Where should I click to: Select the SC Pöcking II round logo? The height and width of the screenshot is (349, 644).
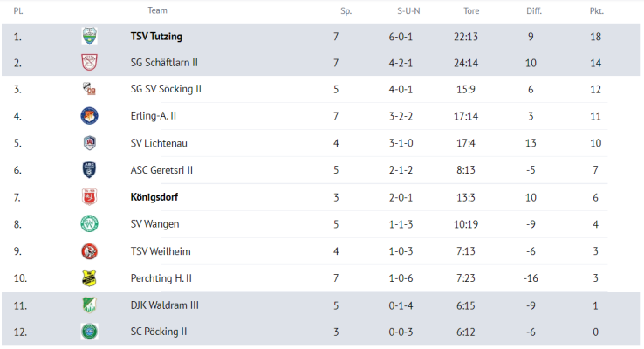point(89,332)
